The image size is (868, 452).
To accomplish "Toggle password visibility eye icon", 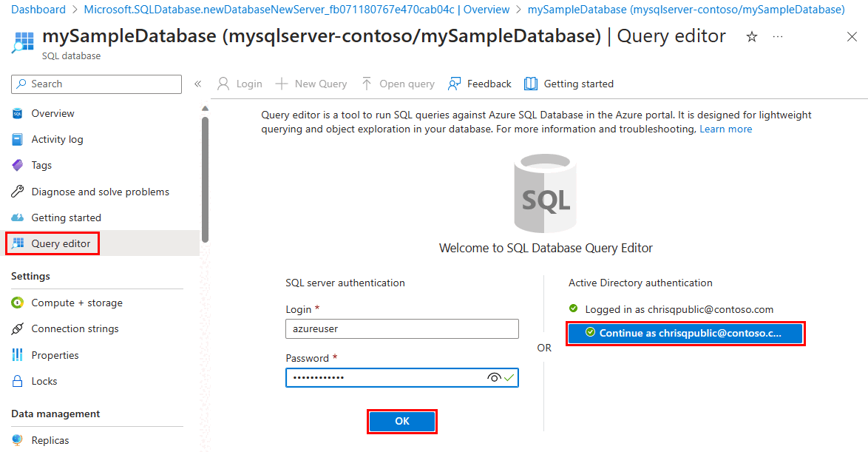I will click(494, 378).
